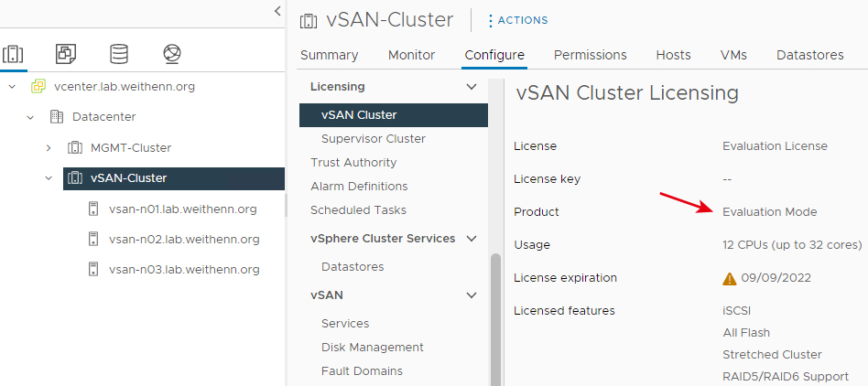Image resolution: width=868 pixels, height=386 pixels.
Task: Collapse the navigator panel with left chevron
Action: tap(278, 11)
